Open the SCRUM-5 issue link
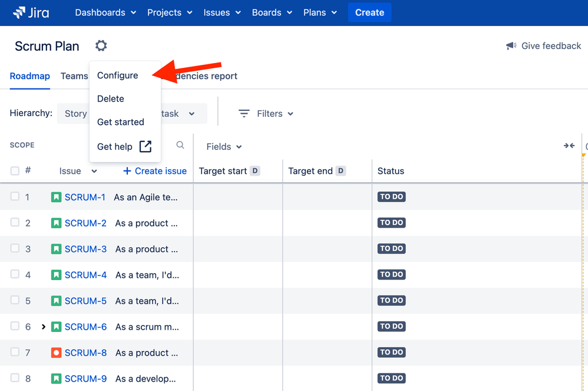The image size is (588, 391). tap(85, 301)
